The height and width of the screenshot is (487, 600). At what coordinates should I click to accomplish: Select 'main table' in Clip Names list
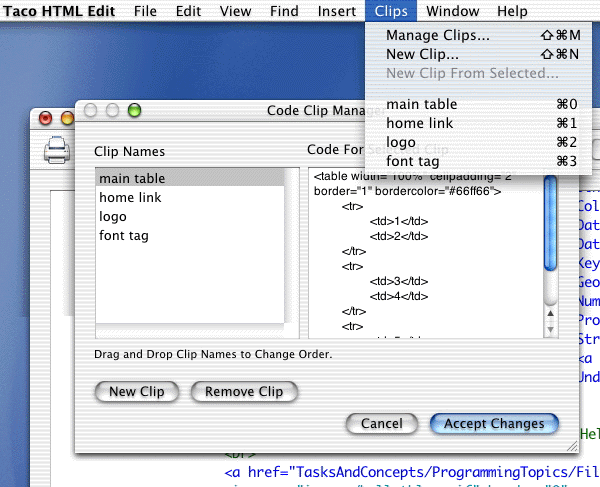190,178
